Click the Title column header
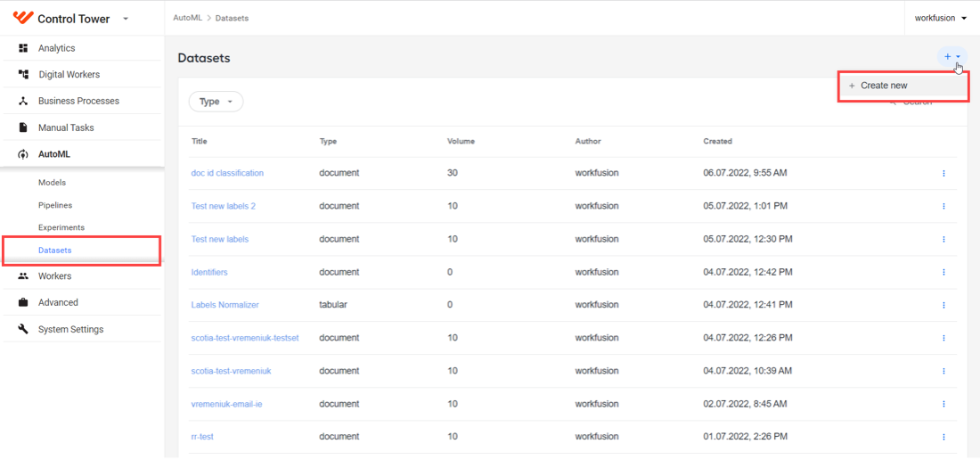This screenshot has width=980, height=460. (199, 141)
